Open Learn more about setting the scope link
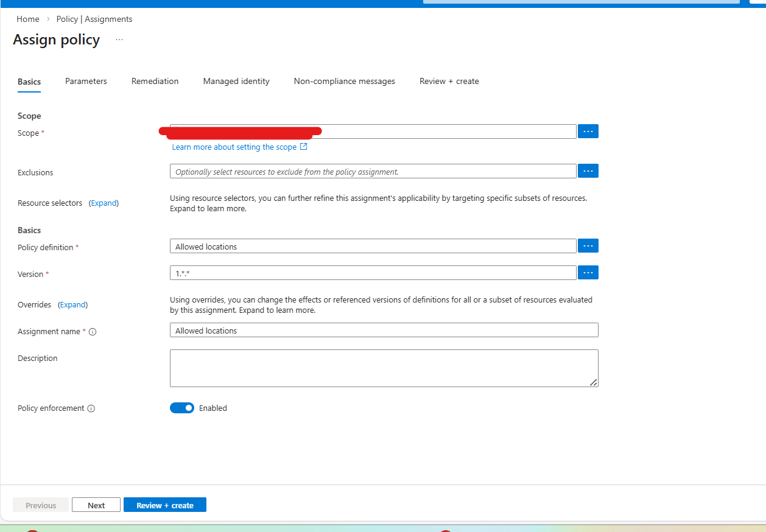The image size is (766, 532). point(234,147)
